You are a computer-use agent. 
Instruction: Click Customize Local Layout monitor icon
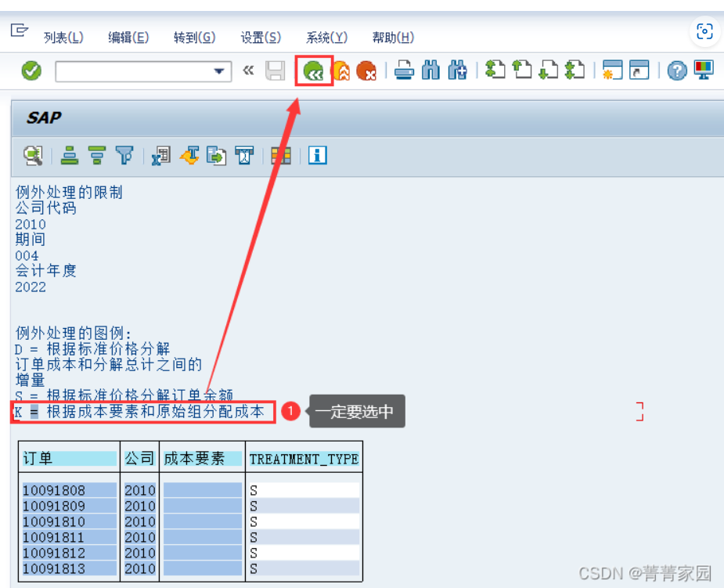tap(704, 70)
